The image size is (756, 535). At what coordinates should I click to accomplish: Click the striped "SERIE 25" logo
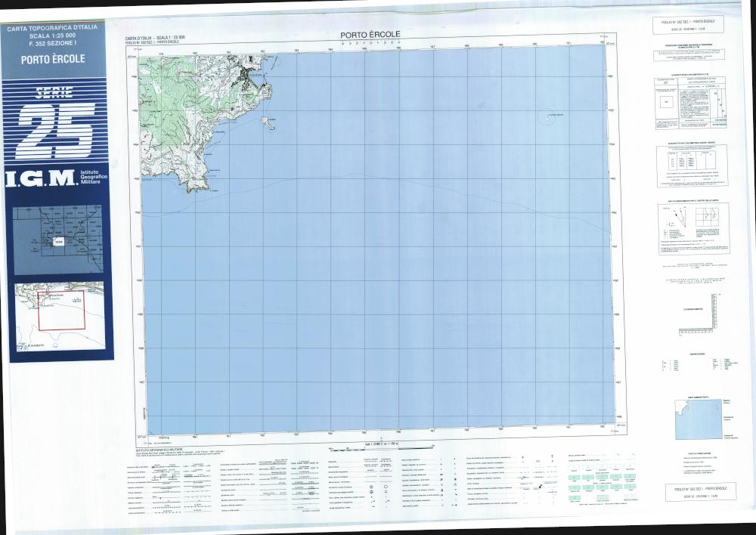click(55, 123)
